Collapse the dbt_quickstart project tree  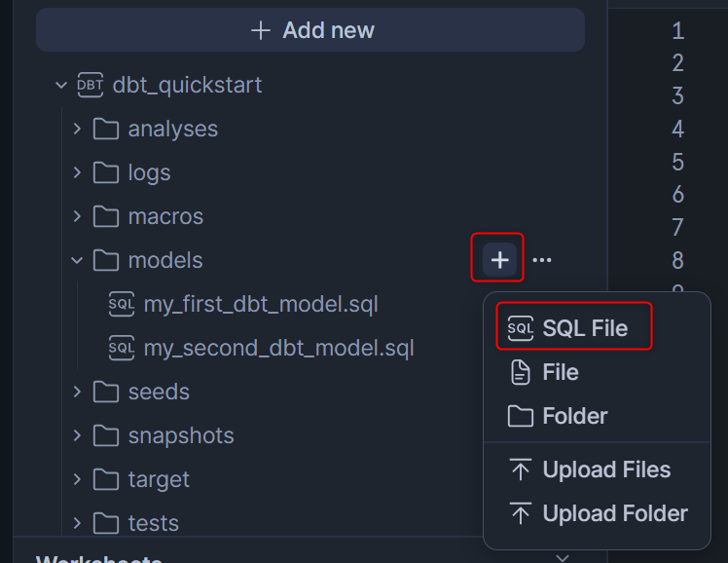(60, 85)
